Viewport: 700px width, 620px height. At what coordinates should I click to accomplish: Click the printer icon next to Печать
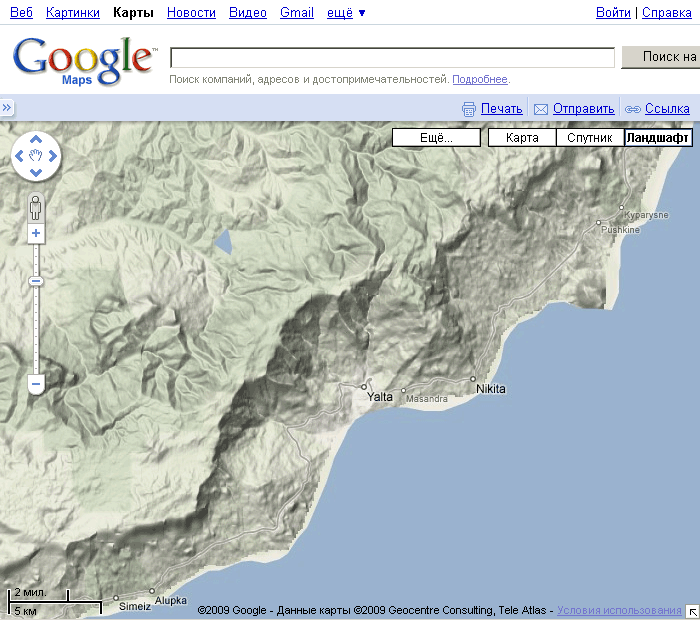pos(469,109)
